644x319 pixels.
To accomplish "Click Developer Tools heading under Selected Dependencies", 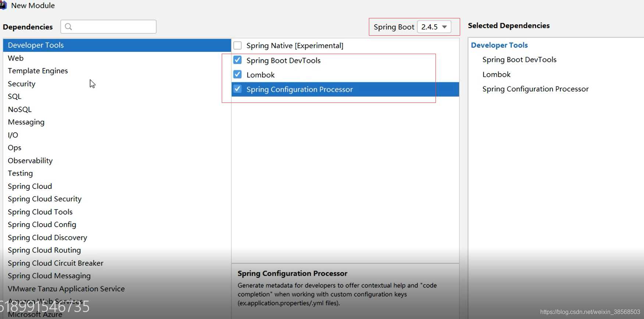I will point(499,45).
